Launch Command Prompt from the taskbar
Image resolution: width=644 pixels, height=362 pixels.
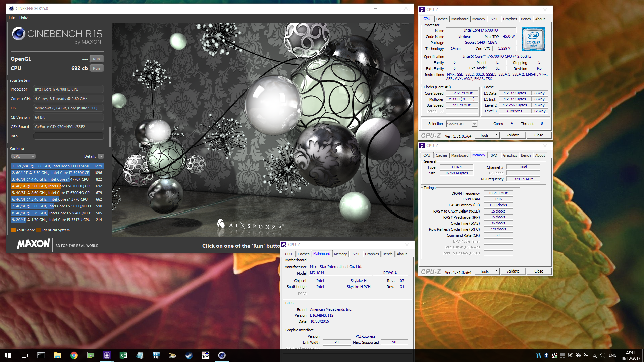(41, 355)
